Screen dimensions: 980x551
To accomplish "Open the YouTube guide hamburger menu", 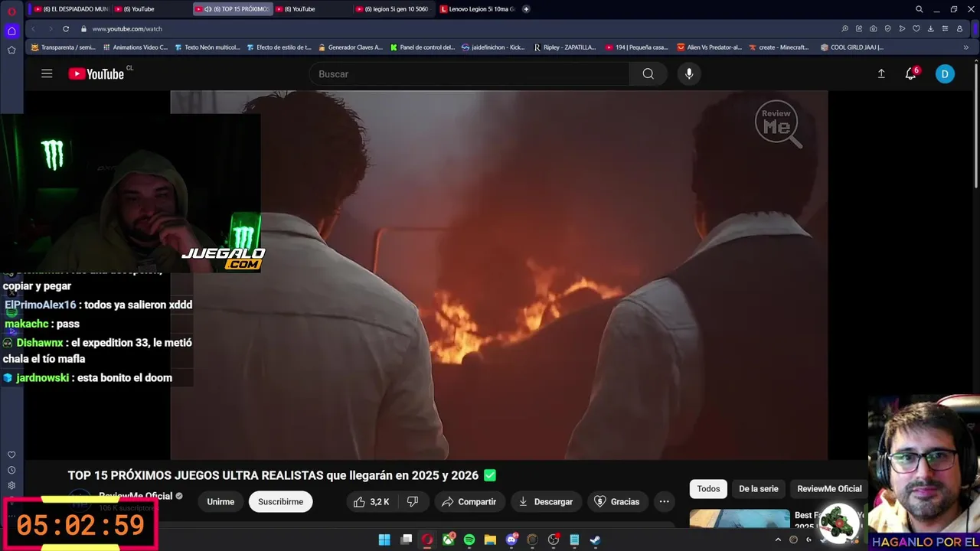I will tap(47, 73).
